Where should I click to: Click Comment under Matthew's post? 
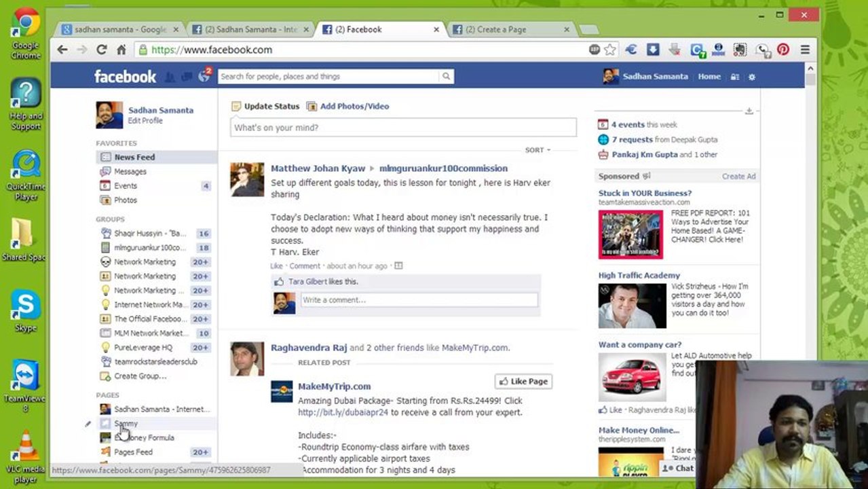(x=305, y=266)
